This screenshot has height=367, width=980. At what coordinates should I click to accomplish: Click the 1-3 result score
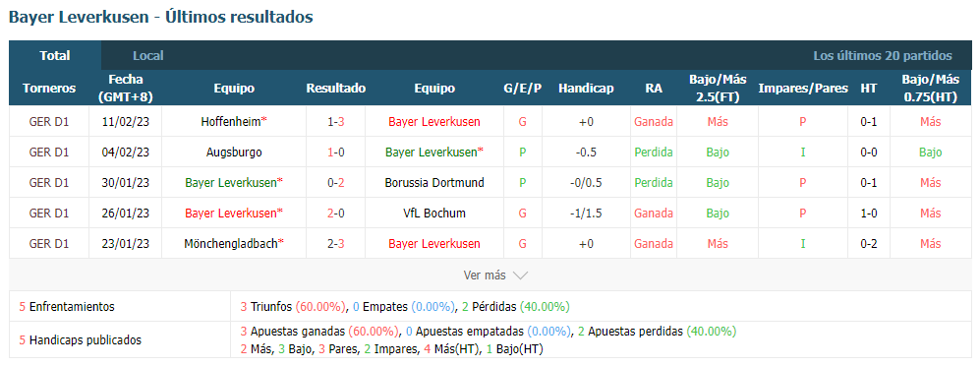pos(335,122)
